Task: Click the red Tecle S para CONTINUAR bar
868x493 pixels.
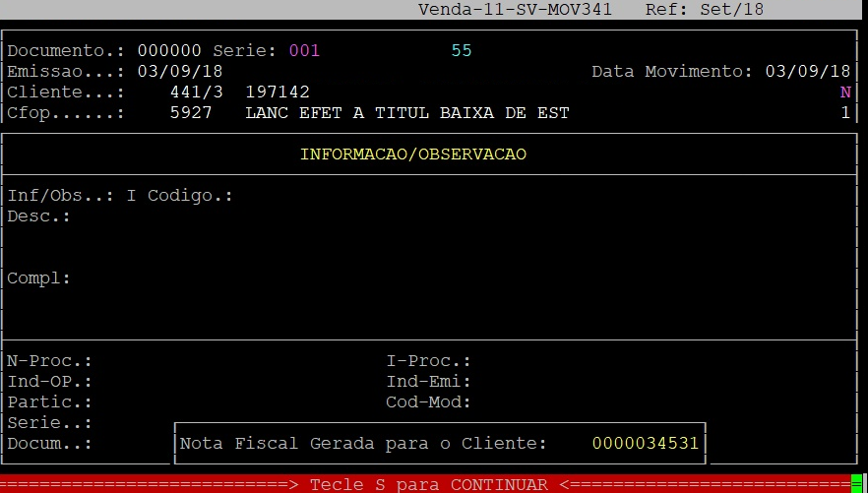Action: coord(428,484)
